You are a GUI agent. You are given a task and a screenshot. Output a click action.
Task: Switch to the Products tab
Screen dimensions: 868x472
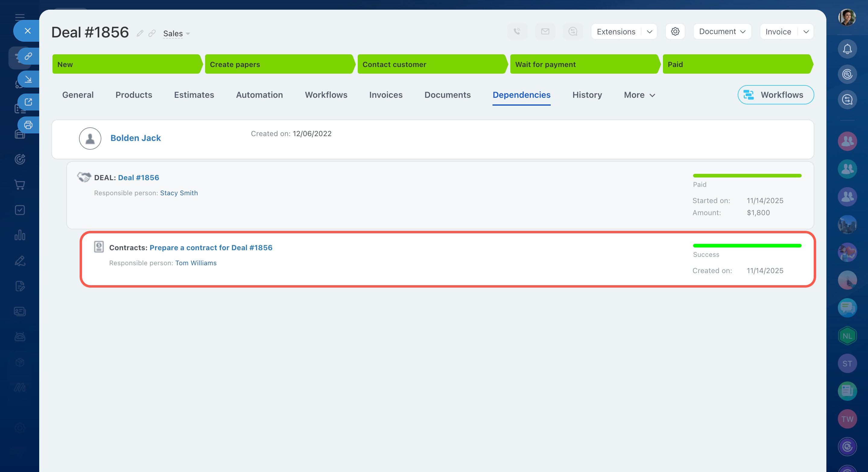pyautogui.click(x=133, y=95)
